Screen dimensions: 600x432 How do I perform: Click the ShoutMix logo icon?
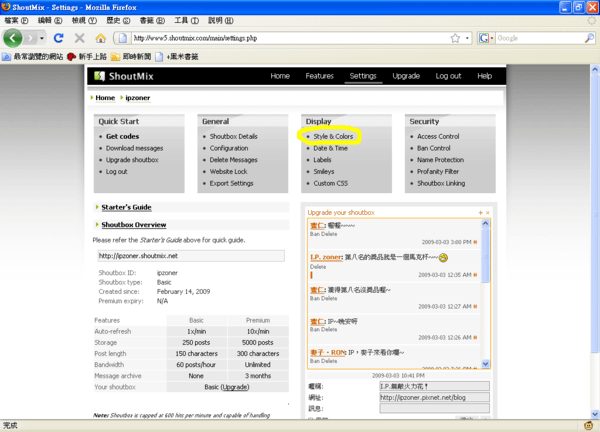point(99,76)
